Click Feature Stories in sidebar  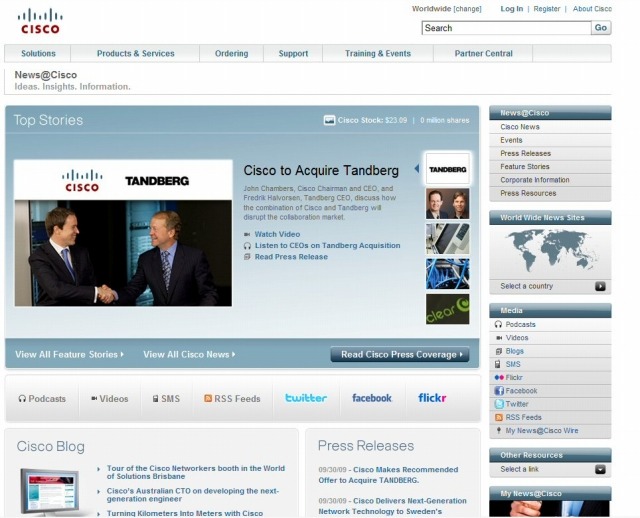point(524,167)
